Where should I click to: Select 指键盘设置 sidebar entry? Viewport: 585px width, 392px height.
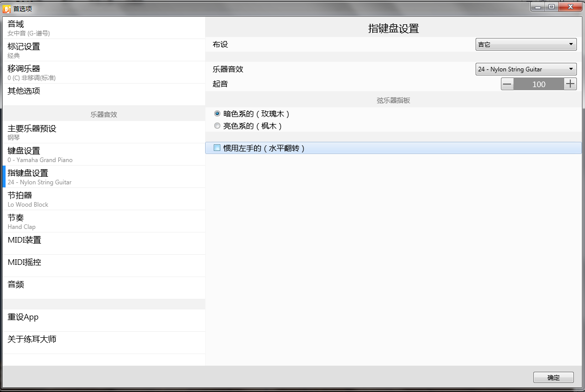(x=104, y=177)
